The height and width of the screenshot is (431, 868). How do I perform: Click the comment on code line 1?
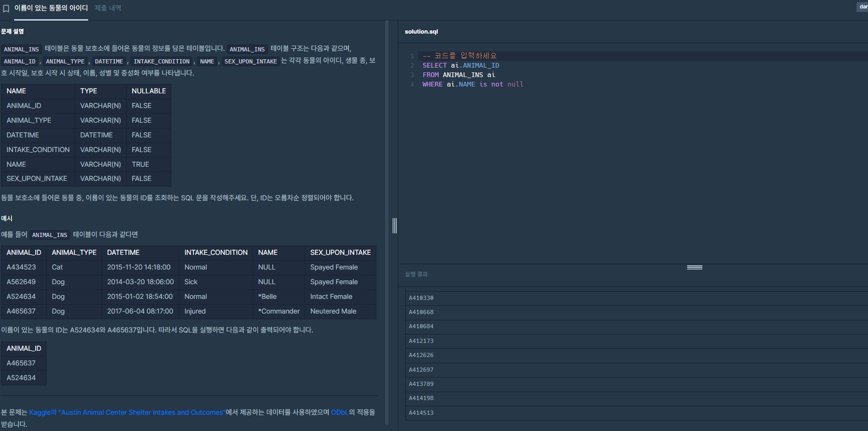pyautogui.click(x=460, y=56)
